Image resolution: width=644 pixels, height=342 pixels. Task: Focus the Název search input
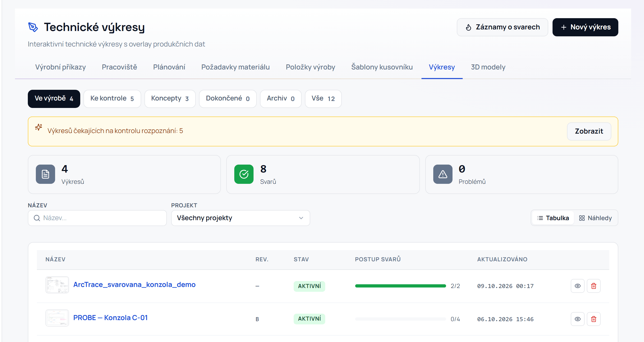pyautogui.click(x=97, y=218)
